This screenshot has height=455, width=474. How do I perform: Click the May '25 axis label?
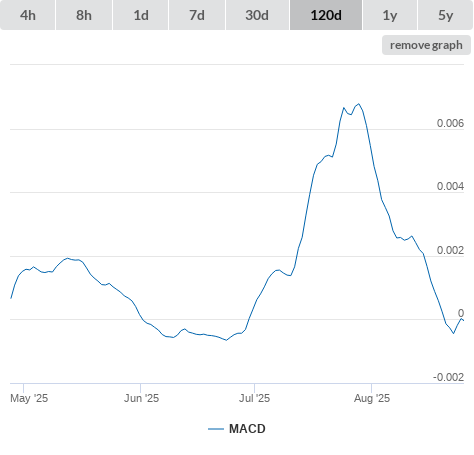[29, 398]
